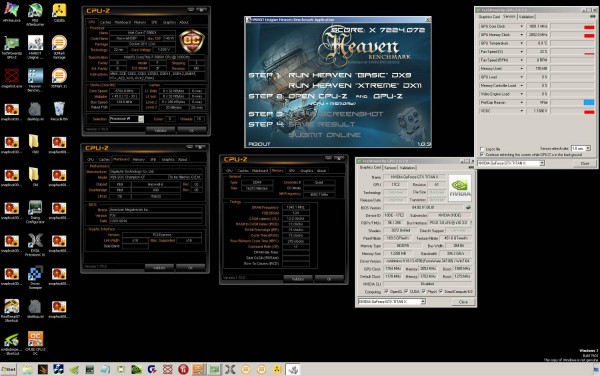Click Close in the GPU-Z Graphics Card window

tap(463, 302)
